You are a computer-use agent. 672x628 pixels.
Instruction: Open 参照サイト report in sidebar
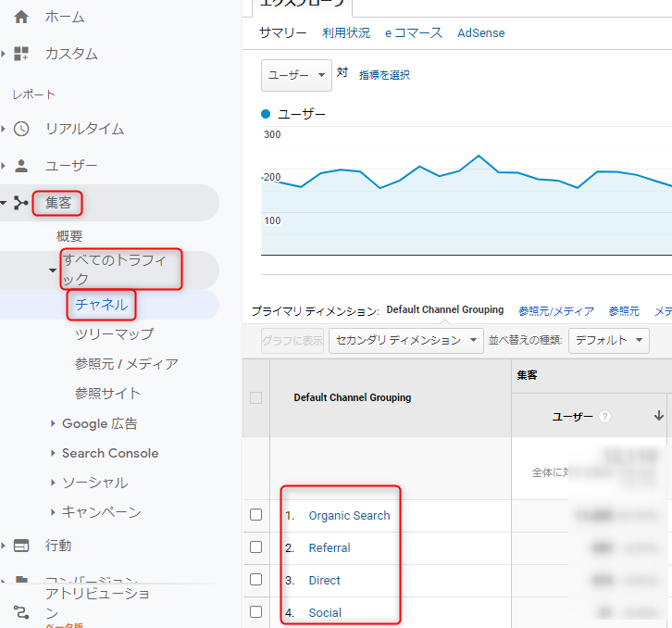tap(107, 394)
